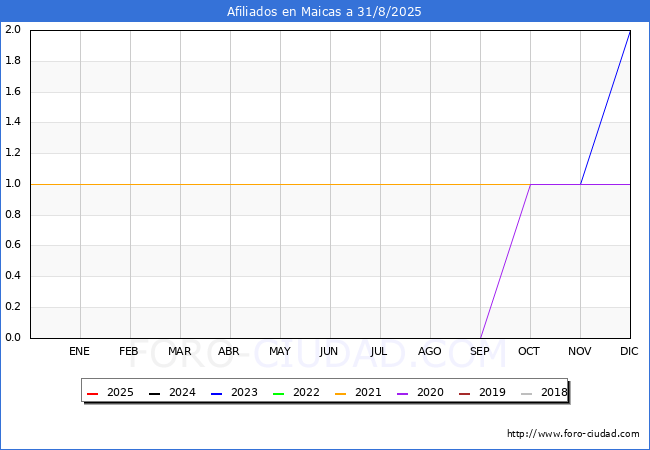
Task: Click the 2023 blue legend swatch
Action: (x=217, y=393)
